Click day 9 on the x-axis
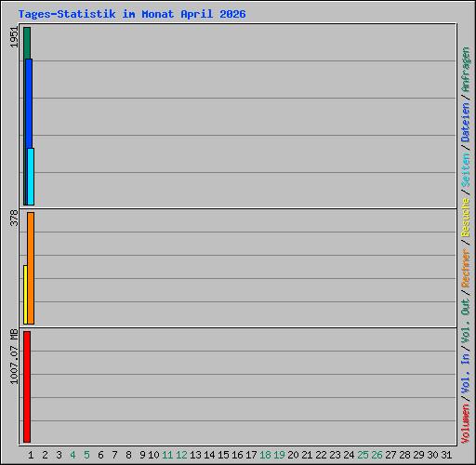The image size is (476, 465). pyautogui.click(x=142, y=455)
